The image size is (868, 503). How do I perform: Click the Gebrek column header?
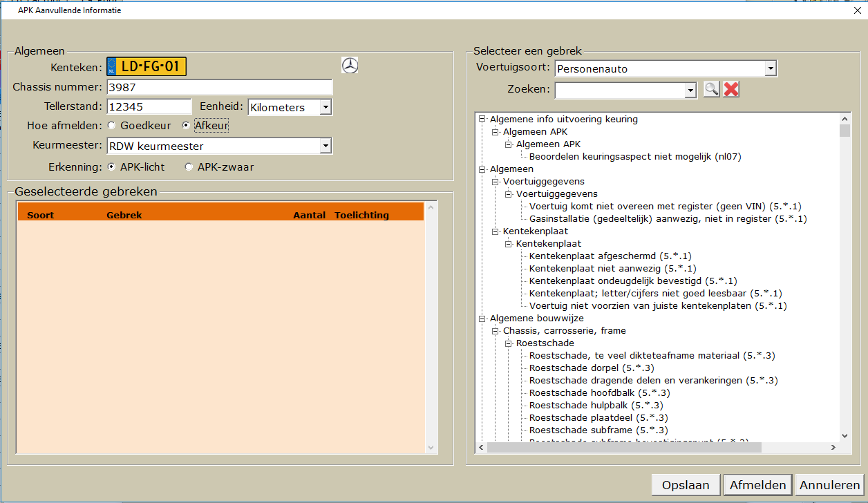click(x=124, y=215)
